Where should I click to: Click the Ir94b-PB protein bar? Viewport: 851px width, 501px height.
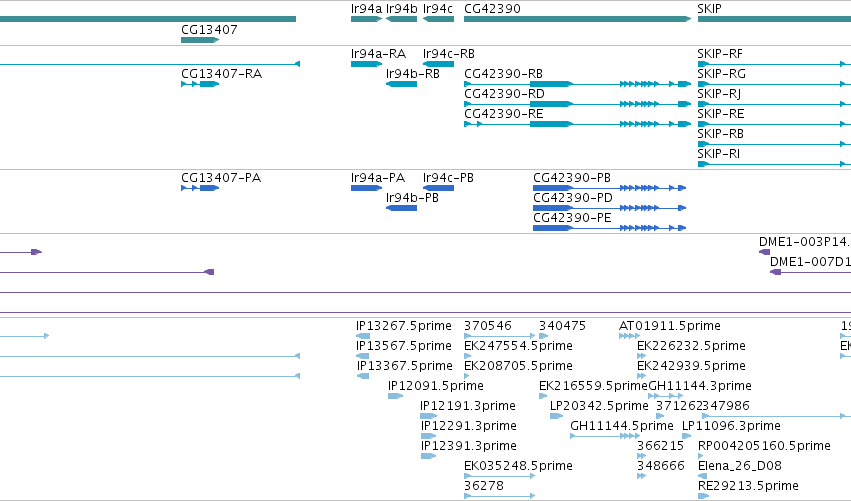point(402,208)
